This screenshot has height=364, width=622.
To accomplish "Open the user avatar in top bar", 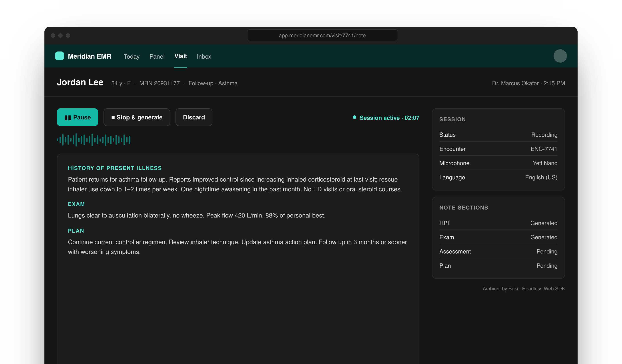I will (x=560, y=56).
